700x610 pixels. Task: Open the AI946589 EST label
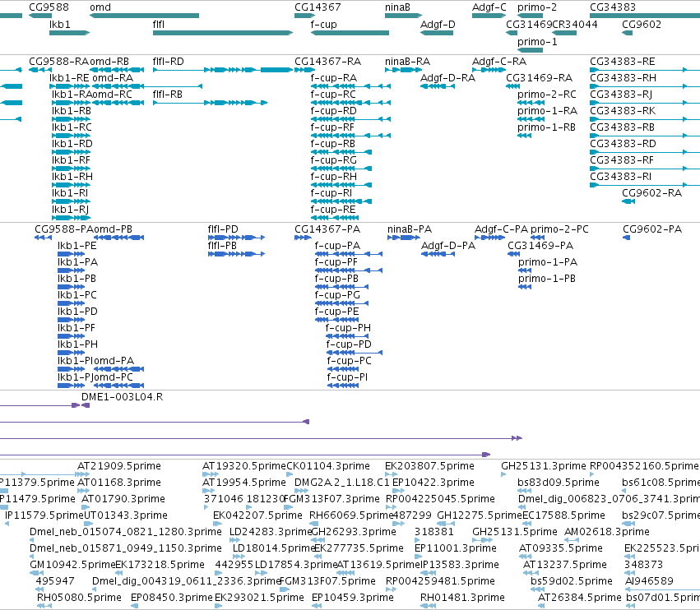650,581
